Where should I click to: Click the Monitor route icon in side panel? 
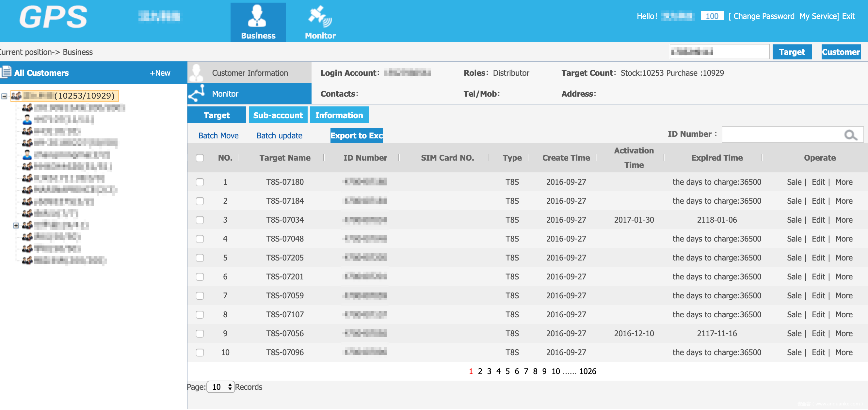pos(197,93)
